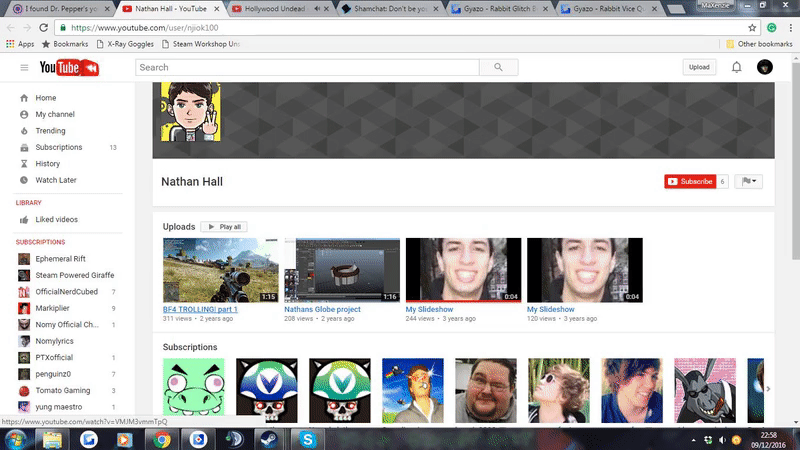Click the Windows Start button

(16, 439)
